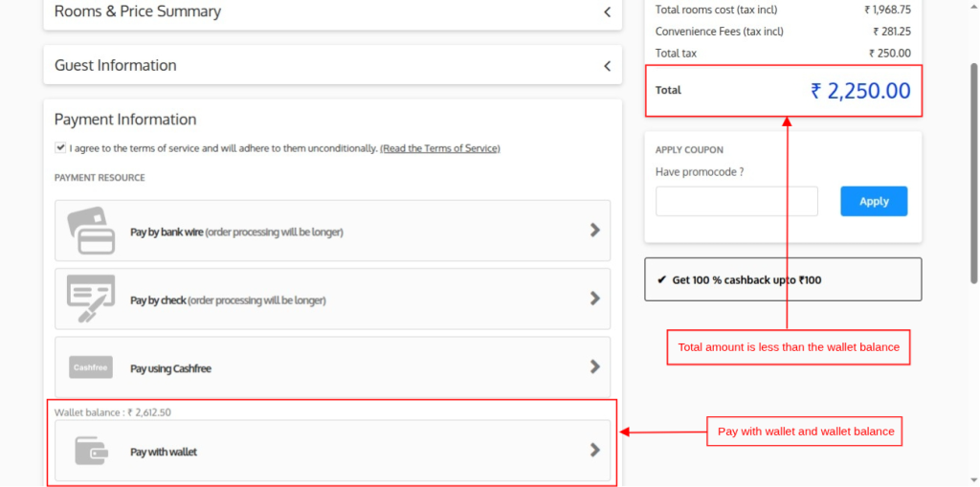The height and width of the screenshot is (487, 980).
Task: Expand the Rooms & Price Summary chevron
Action: [x=607, y=12]
